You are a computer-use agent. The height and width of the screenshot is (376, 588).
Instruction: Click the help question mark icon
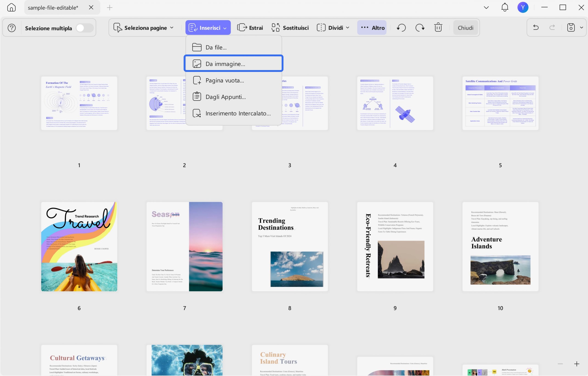click(11, 28)
